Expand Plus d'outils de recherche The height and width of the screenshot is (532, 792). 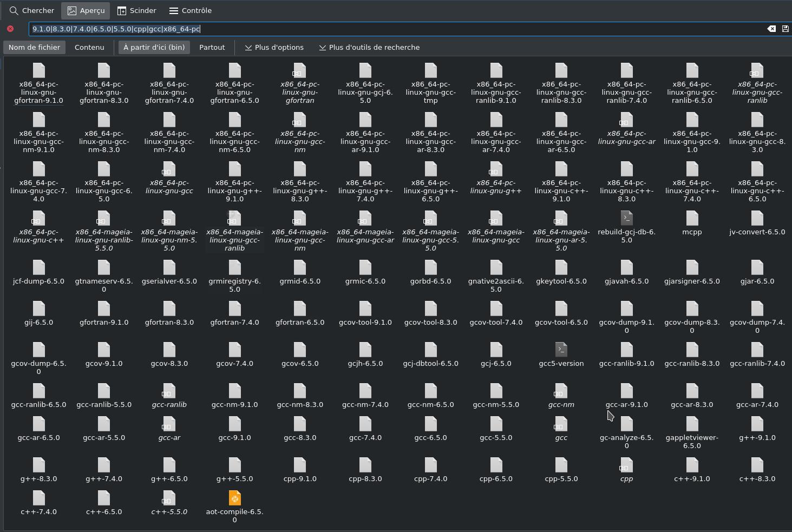(x=370, y=47)
